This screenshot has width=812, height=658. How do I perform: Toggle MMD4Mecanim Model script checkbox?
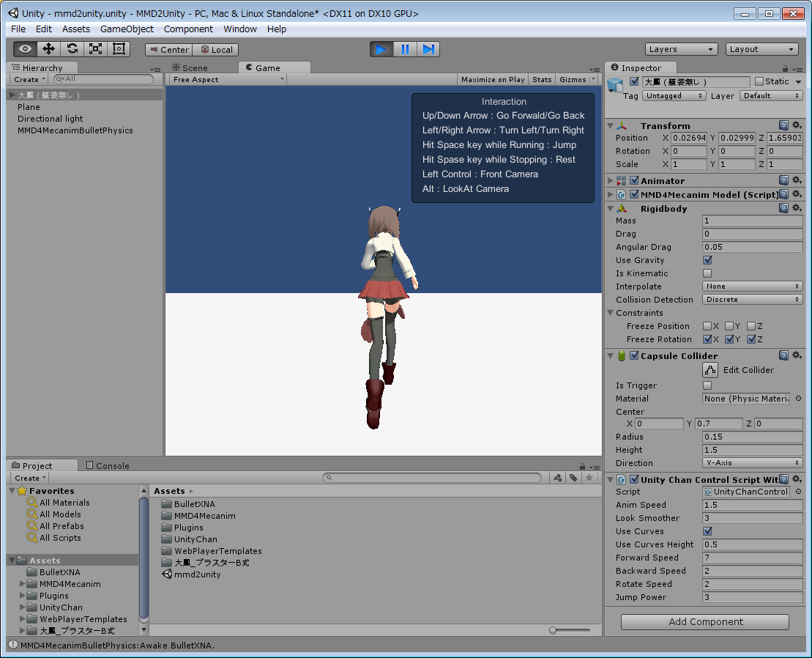pyautogui.click(x=634, y=194)
